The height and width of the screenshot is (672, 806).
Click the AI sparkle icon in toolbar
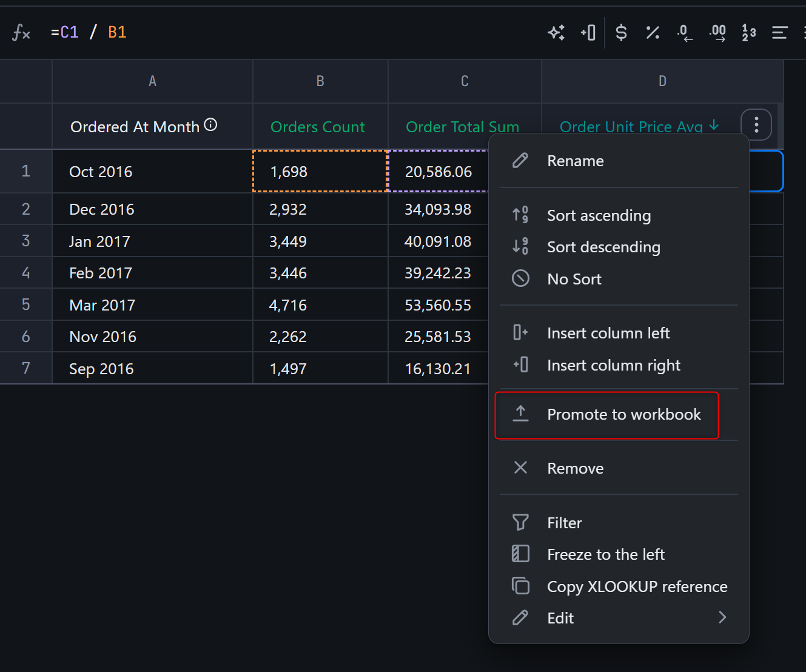click(x=556, y=33)
